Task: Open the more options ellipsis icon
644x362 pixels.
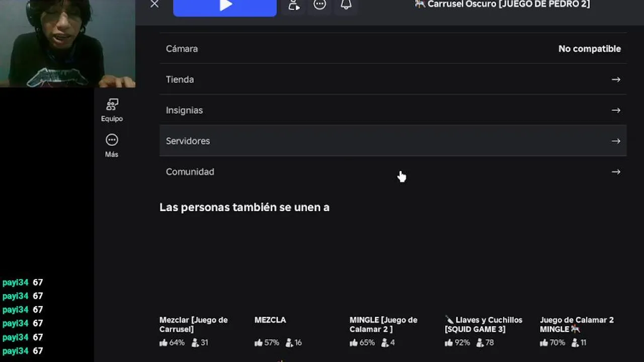Action: (319, 5)
